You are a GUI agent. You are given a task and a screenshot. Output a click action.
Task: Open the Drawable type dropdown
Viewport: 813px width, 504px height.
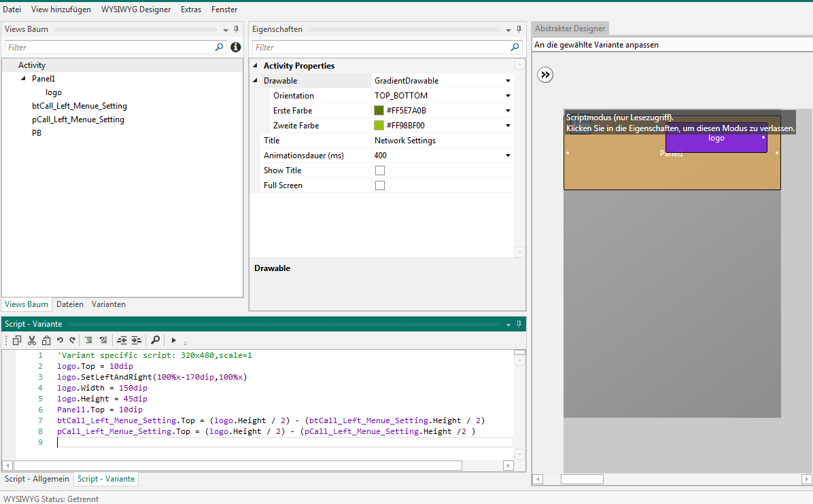click(x=508, y=81)
